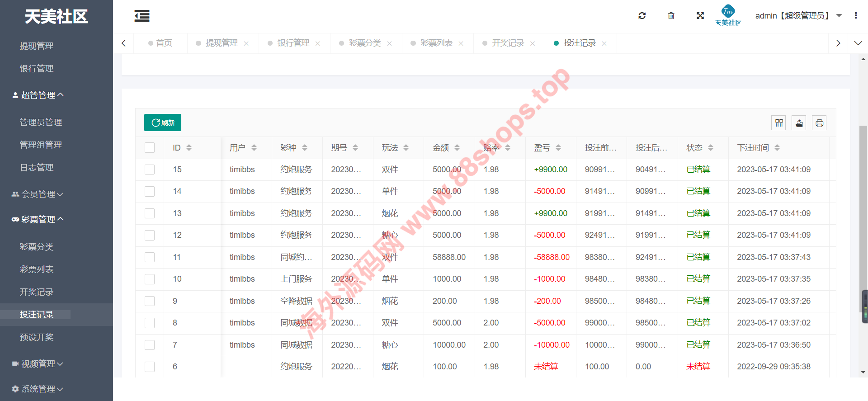Open the column filter grid icon
Viewport: 868px width, 401px height.
click(x=778, y=123)
